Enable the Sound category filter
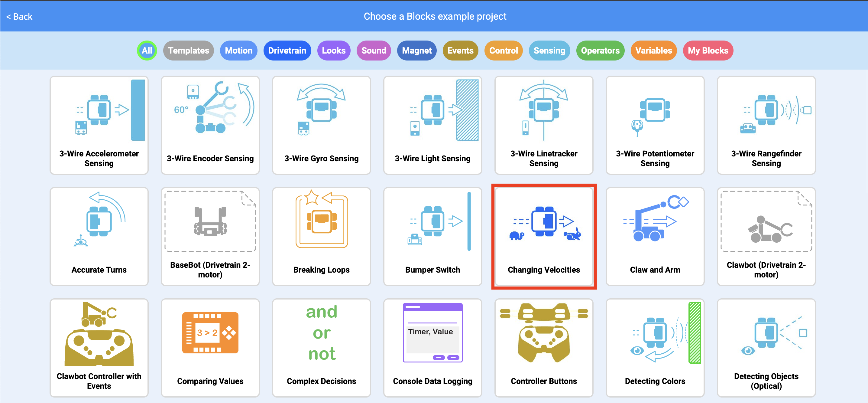The image size is (868, 403). (373, 51)
